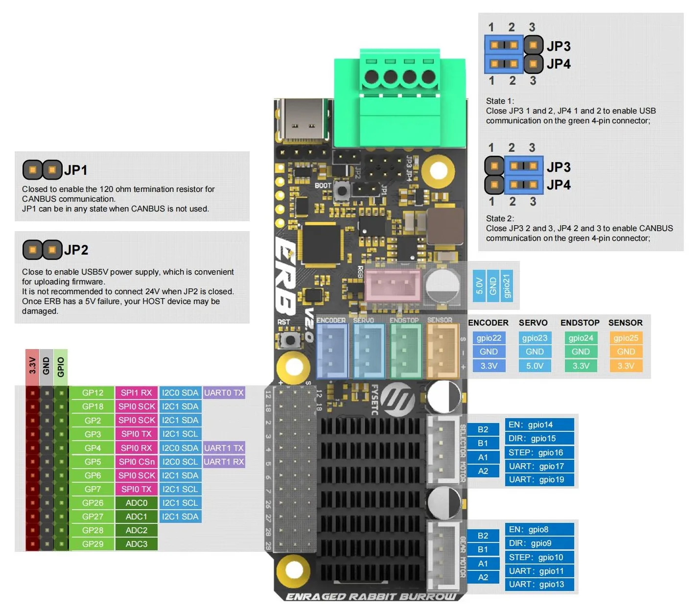Select the GP18 pin label

pos(93,406)
